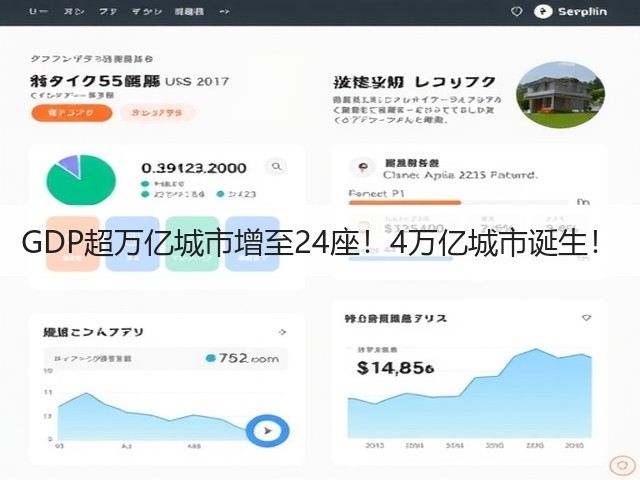Select the orange tile below the pie chart

click(73, 243)
